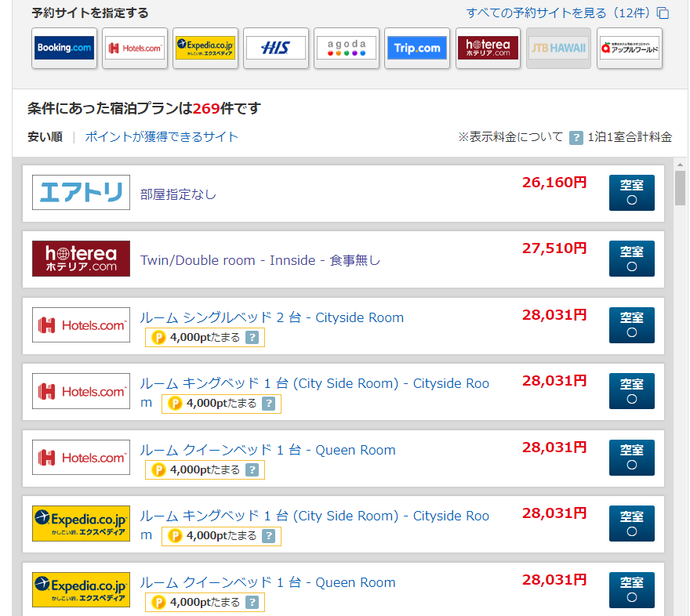Click the copy icon beside 12件 link

coord(663,13)
